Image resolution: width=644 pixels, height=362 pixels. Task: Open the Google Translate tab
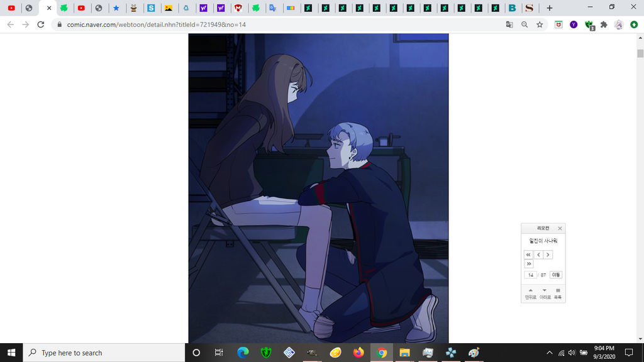click(x=273, y=8)
